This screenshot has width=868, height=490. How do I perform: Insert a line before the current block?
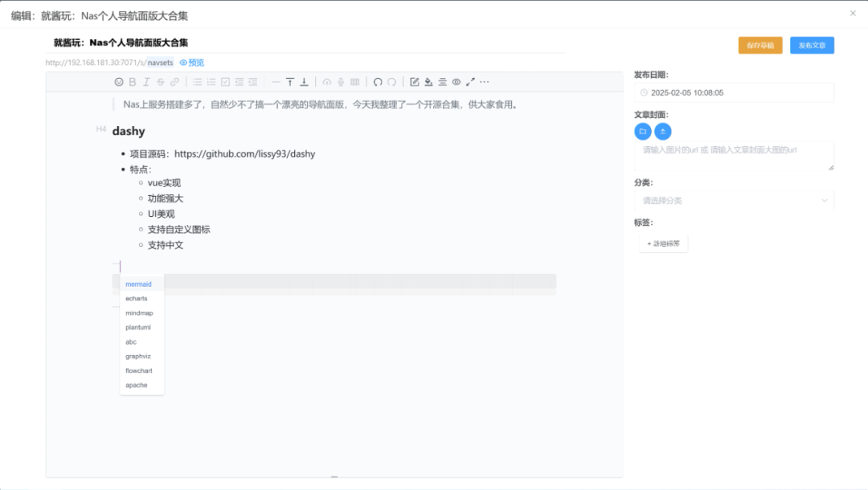[x=290, y=82]
